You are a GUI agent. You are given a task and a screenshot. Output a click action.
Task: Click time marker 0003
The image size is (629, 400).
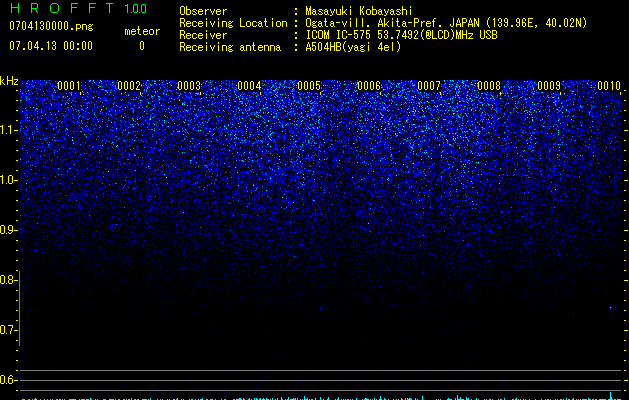click(189, 86)
